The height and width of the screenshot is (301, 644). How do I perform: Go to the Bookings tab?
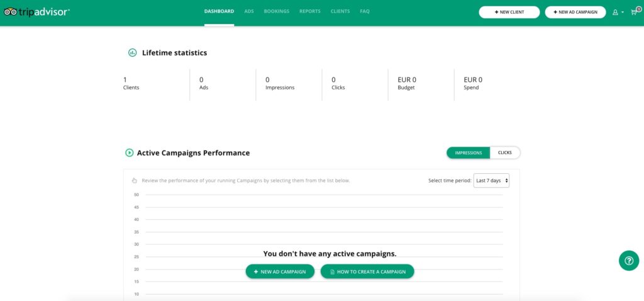[x=277, y=11]
